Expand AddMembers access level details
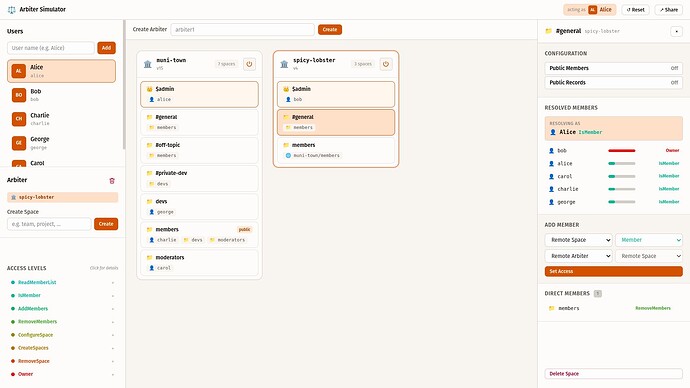690x388 pixels. pos(62,309)
